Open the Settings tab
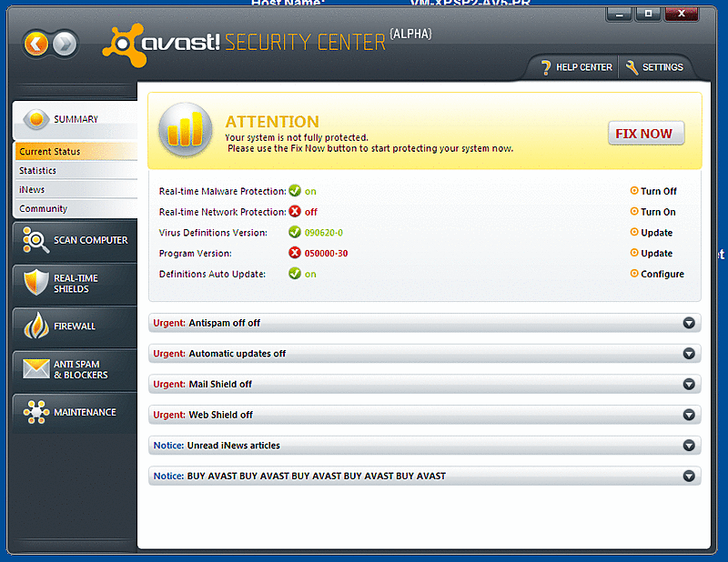 click(x=654, y=68)
